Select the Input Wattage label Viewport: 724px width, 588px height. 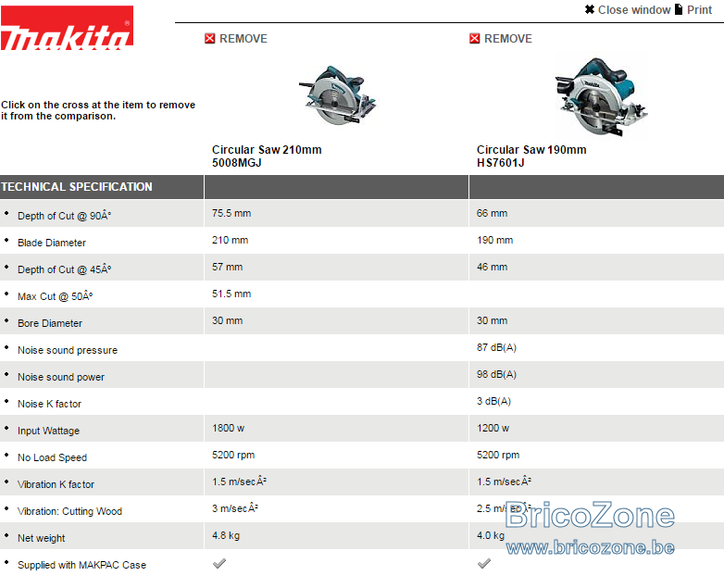click(48, 431)
